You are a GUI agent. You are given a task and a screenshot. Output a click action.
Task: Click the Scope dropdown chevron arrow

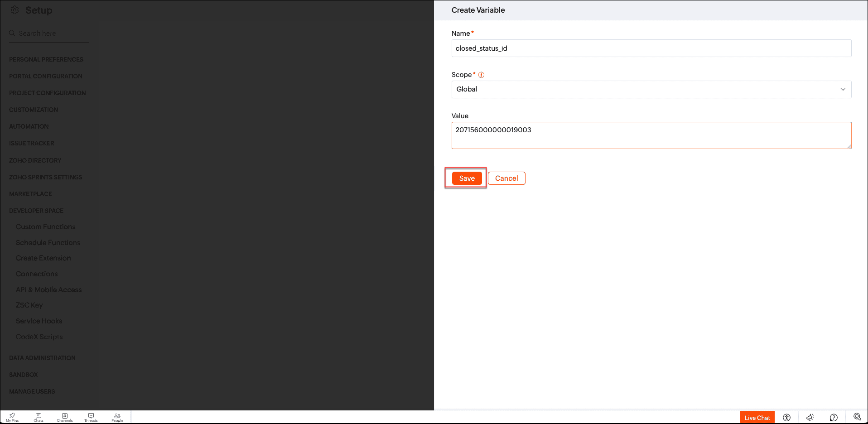[x=843, y=89]
